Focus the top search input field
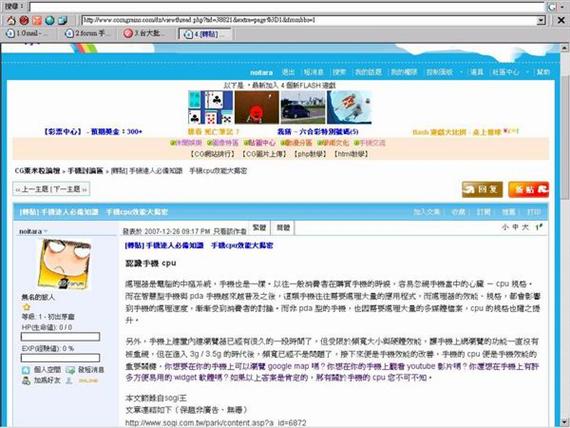Screen dimensions: 570x428 click(287, 7)
